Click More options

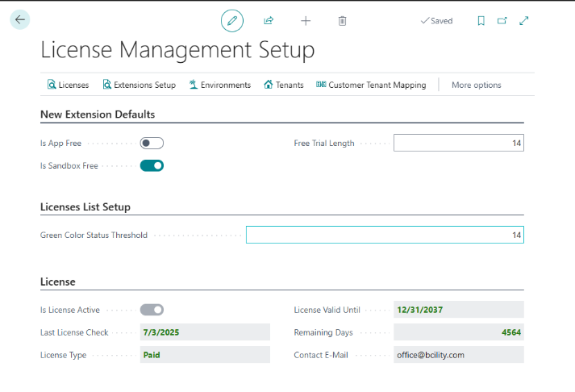click(476, 85)
